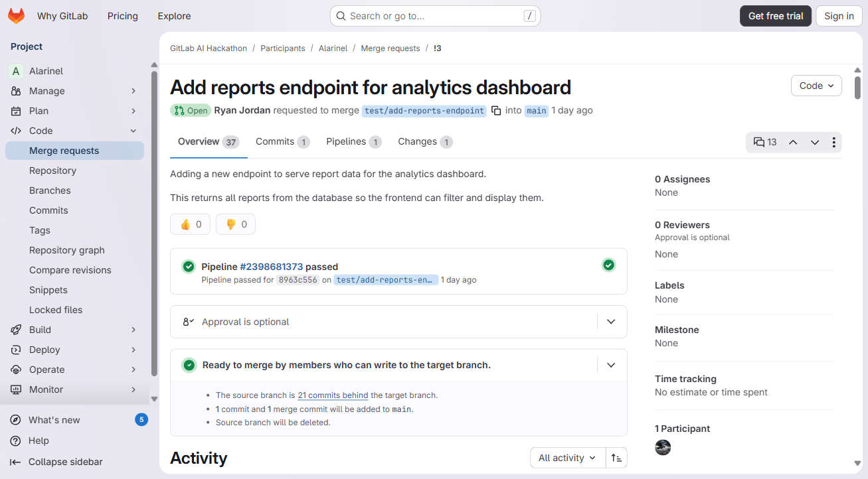Click green check icon beside Pipeline #2398681373
The width and height of the screenshot is (868, 479).
[x=189, y=267]
